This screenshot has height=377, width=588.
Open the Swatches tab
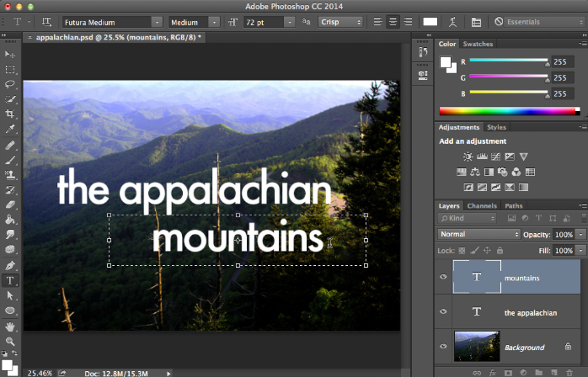[x=478, y=44]
